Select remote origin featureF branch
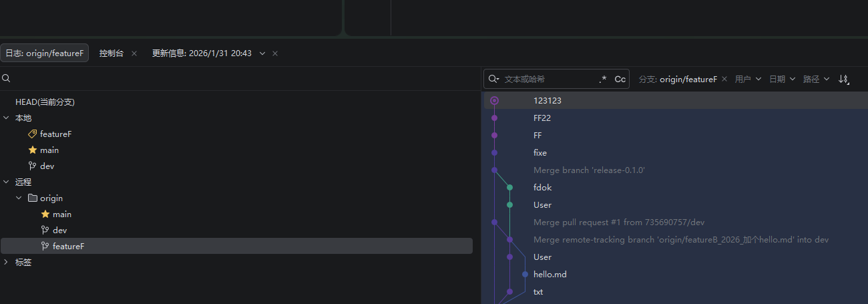868x304 pixels. (236, 247)
